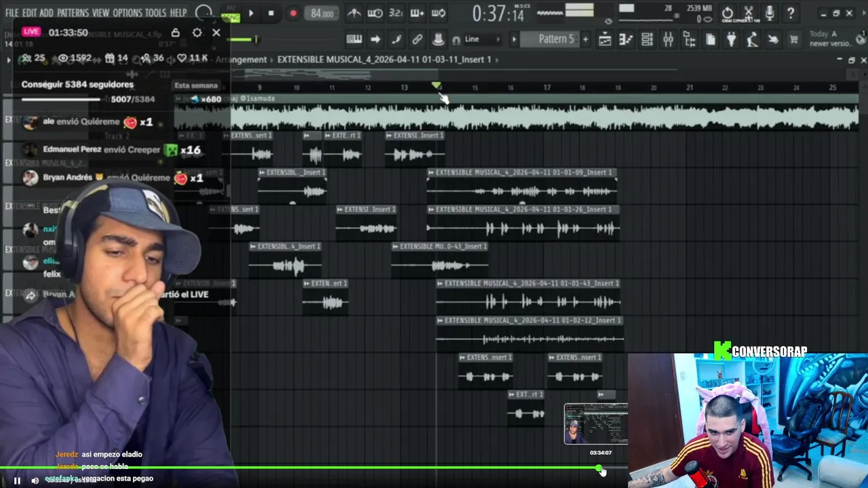Click the stamp tool icon
This screenshot has height=488, width=868.
[x=439, y=39]
